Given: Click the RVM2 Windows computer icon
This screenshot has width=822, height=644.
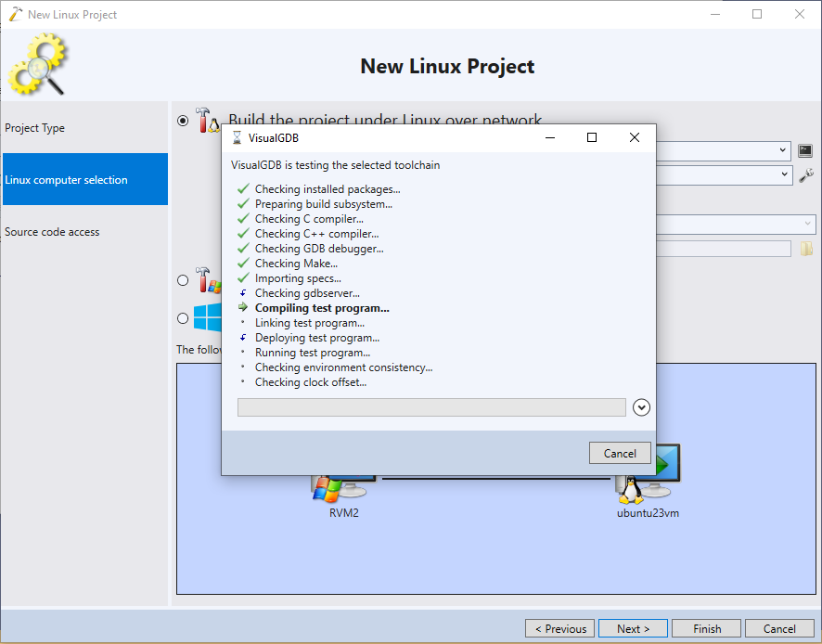Looking at the screenshot, I should tap(344, 489).
